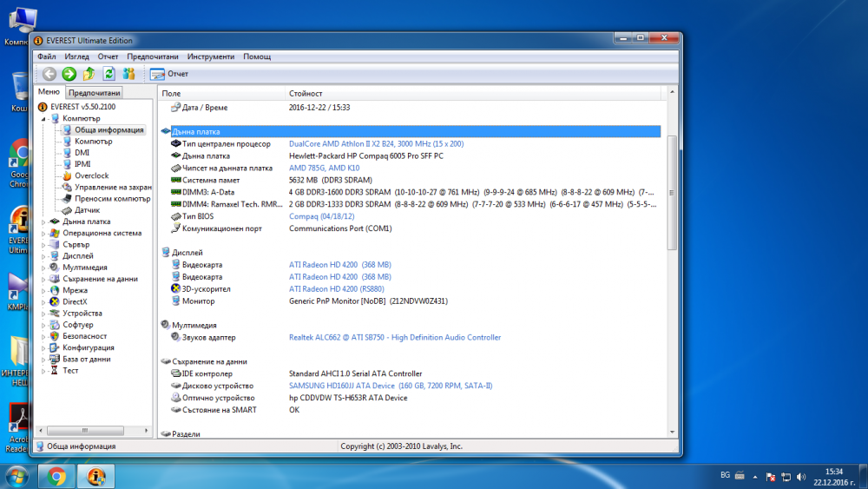Click EVEREST taskbar button
The width and height of the screenshot is (868, 489).
coord(96,476)
